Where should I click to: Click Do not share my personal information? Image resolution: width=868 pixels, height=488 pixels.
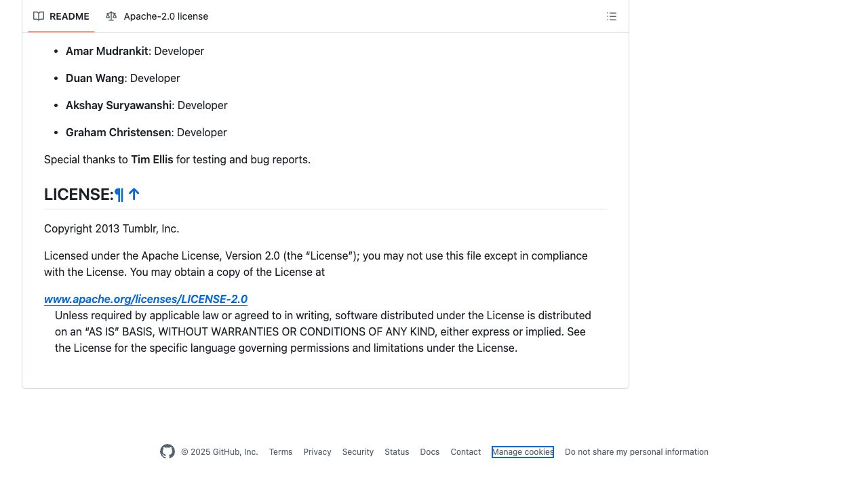pyautogui.click(x=637, y=452)
